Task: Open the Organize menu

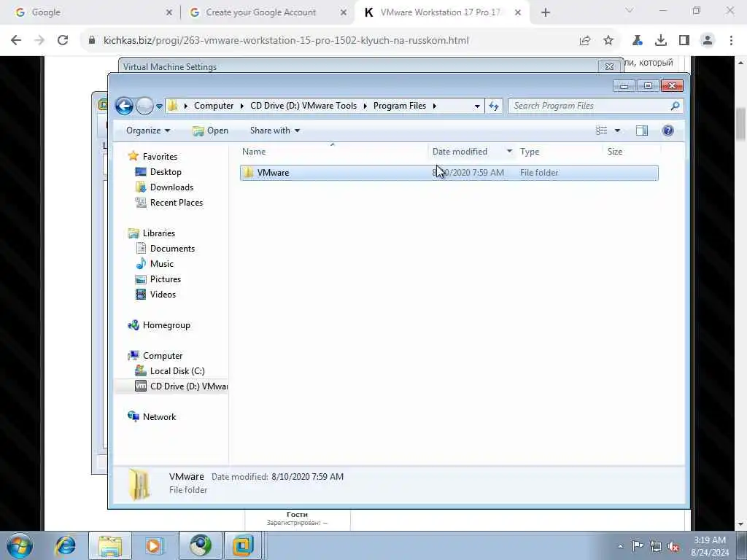Action: (x=148, y=131)
